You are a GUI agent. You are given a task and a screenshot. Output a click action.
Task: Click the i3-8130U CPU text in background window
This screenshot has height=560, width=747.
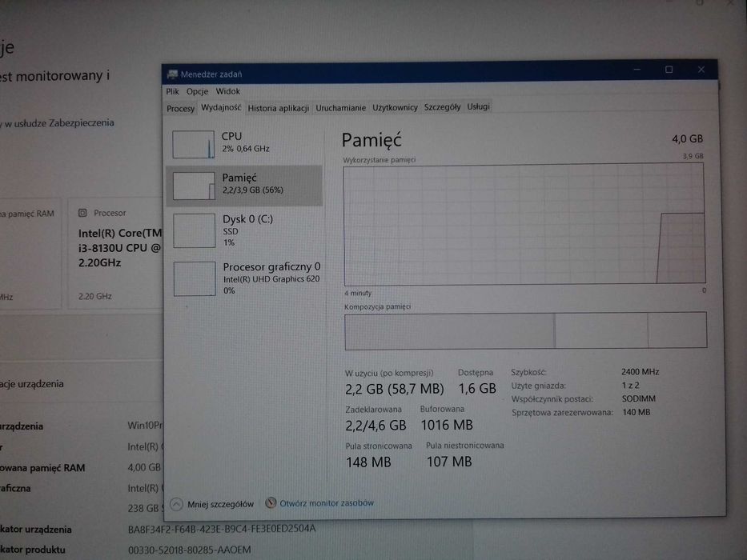119,248
